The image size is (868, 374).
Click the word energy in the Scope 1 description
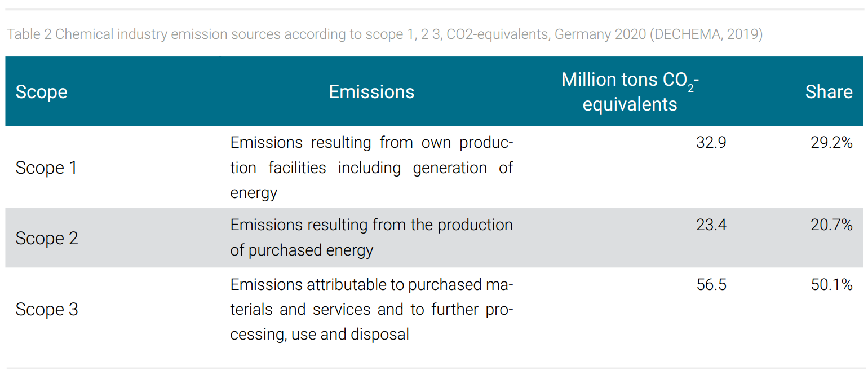click(254, 193)
